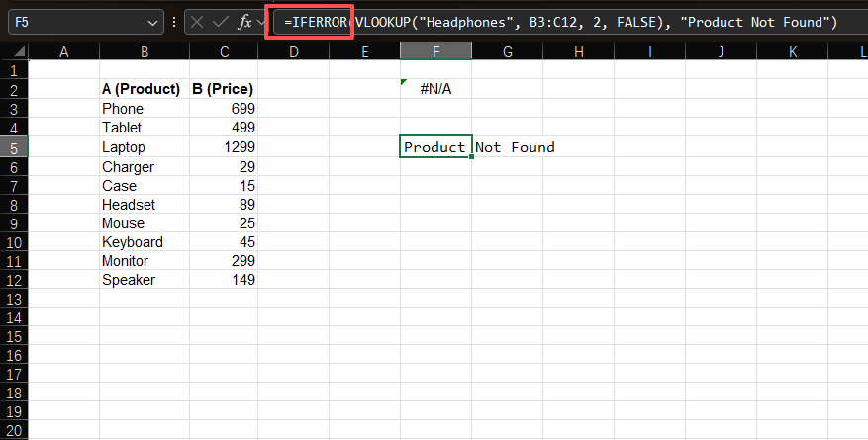Select row 20 header
The image size is (868, 440).
pyautogui.click(x=14, y=430)
